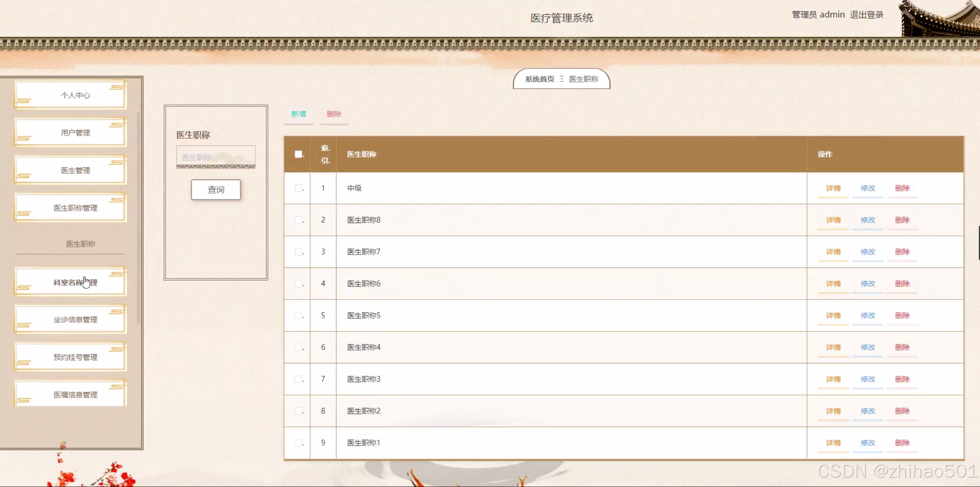Go to 系统首页 in the breadcrumb
This screenshot has height=487, width=980.
pyautogui.click(x=540, y=79)
